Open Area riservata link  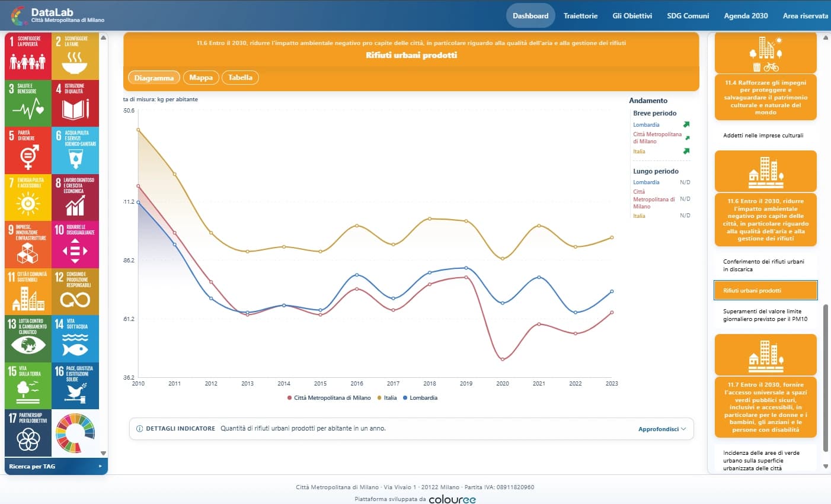pyautogui.click(x=806, y=16)
